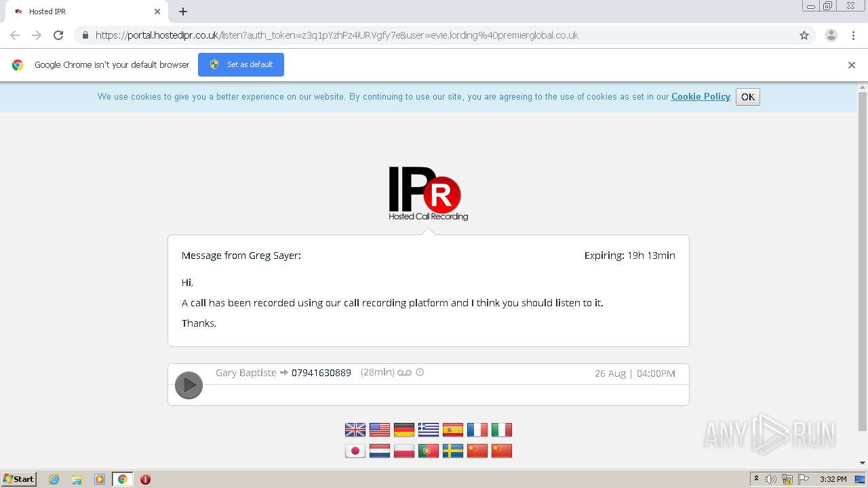868x488 pixels.
Task: Open File Explorer from the taskbar
Action: pos(77,479)
